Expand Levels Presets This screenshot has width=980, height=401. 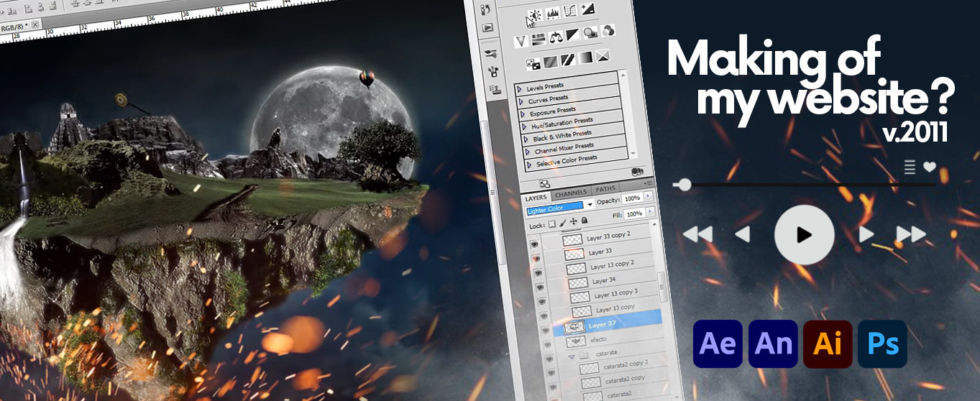click(520, 88)
